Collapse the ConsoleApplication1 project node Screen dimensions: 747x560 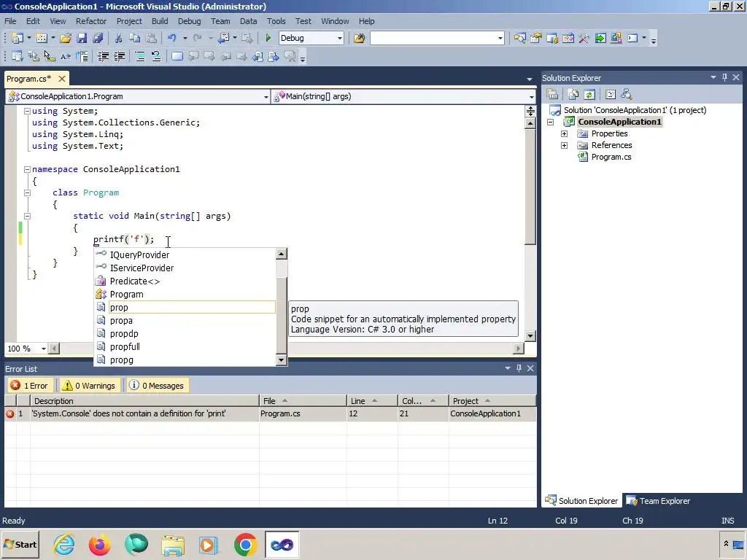550,122
